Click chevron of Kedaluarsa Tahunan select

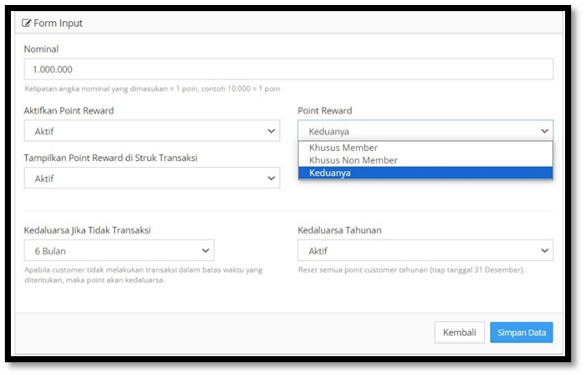click(545, 251)
